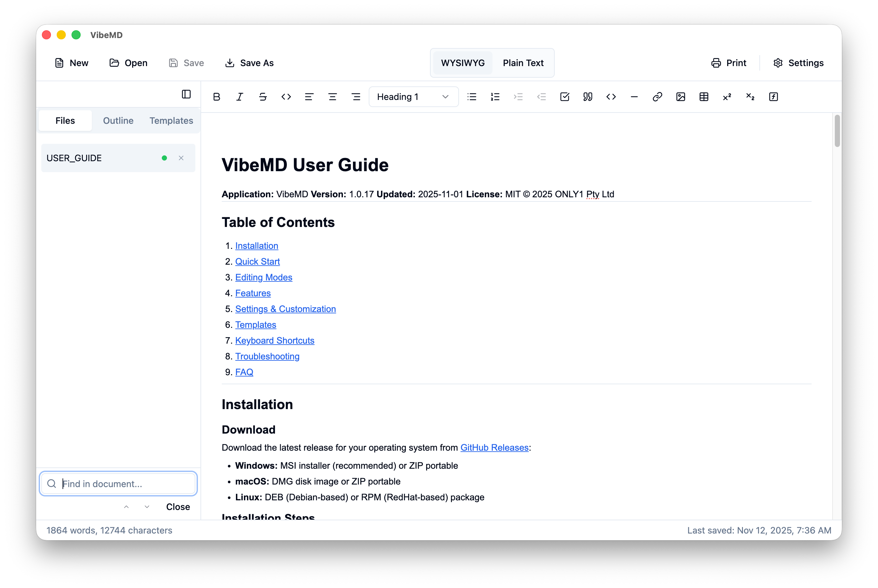Switch to Plain Text mode
This screenshot has width=878, height=588.
click(523, 63)
